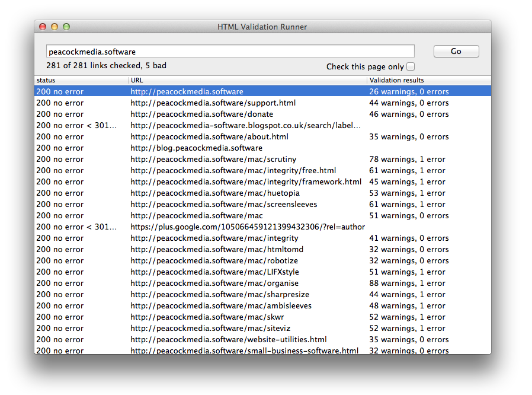Viewport: 532px width, 395px height.
Task: Select the peacockmedia.software/donate URL
Action: pos(202,114)
